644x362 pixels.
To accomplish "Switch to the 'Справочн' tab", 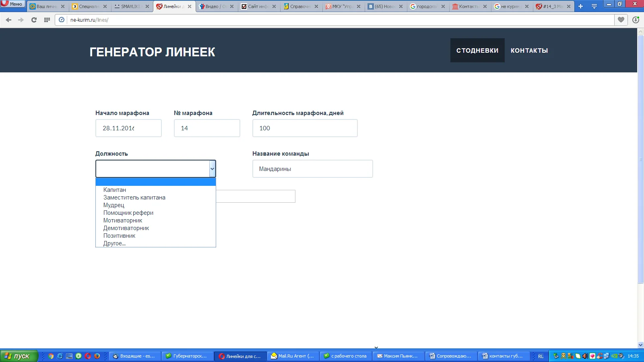I will pos(300,6).
